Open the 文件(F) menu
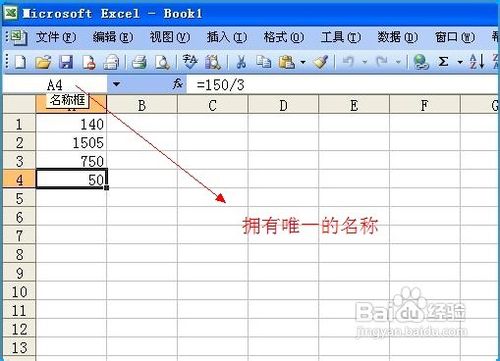The width and height of the screenshot is (500, 361). point(56,37)
